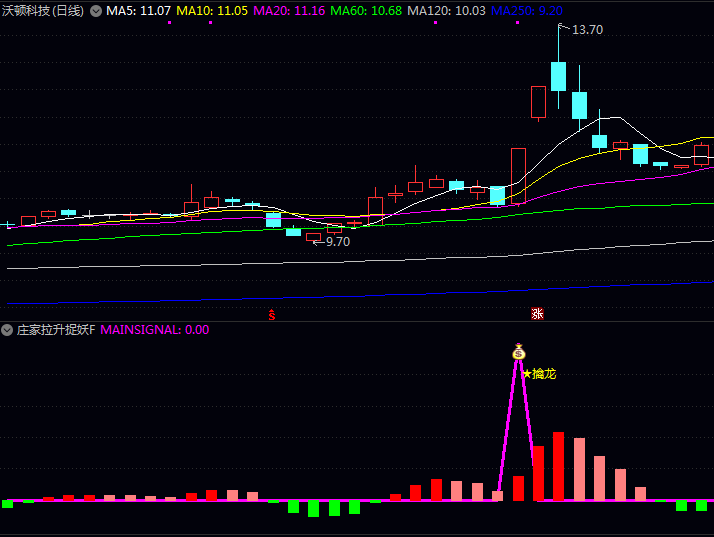Click the red 涨 marker icon
The height and width of the screenshot is (537, 714).
point(537,314)
